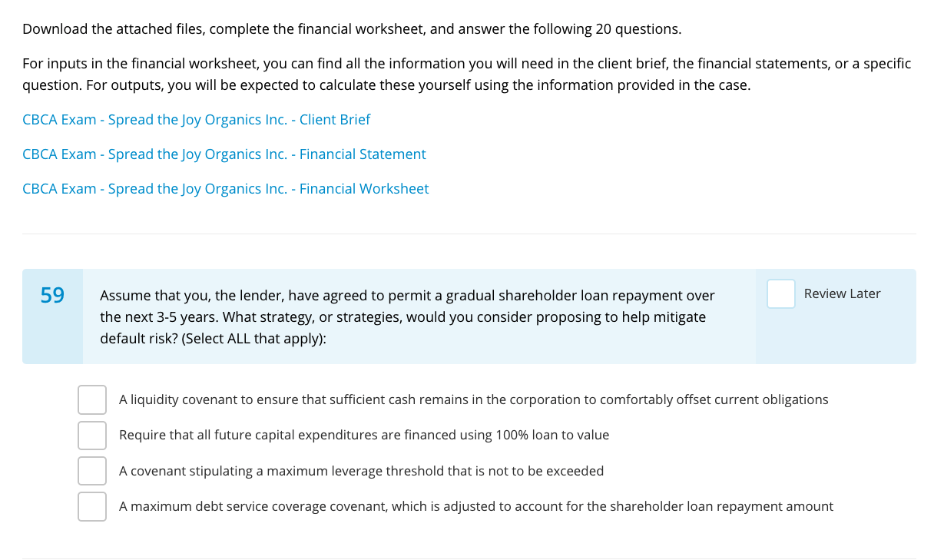The image size is (944, 560).
Task: Open the Financial Statement file link
Action: [224, 154]
